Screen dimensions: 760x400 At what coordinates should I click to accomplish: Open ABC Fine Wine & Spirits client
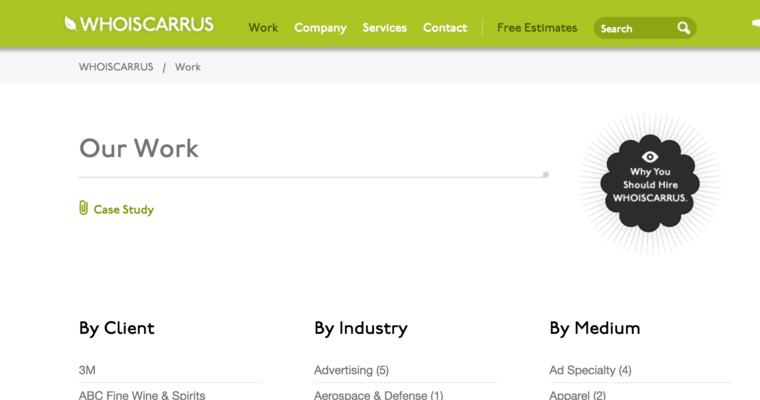[x=142, y=395]
